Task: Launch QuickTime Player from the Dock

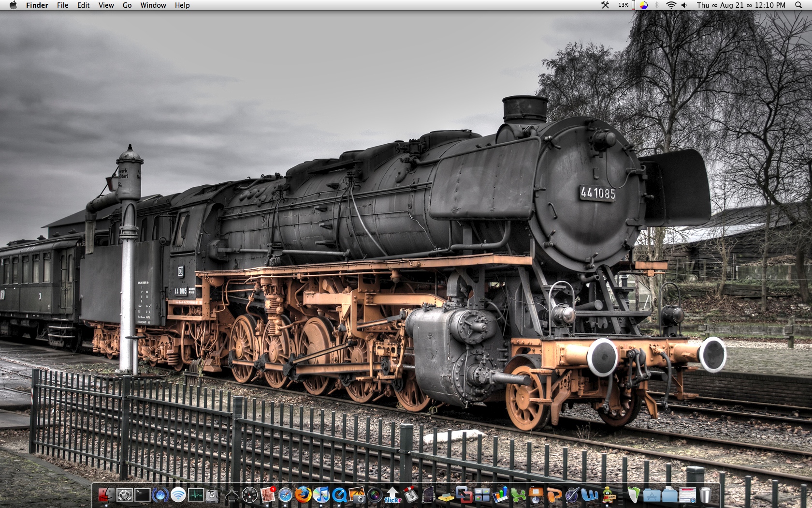Action: click(x=339, y=495)
